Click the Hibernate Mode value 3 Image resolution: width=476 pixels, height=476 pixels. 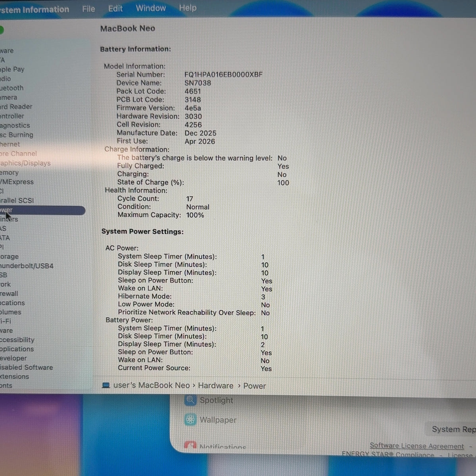(263, 297)
